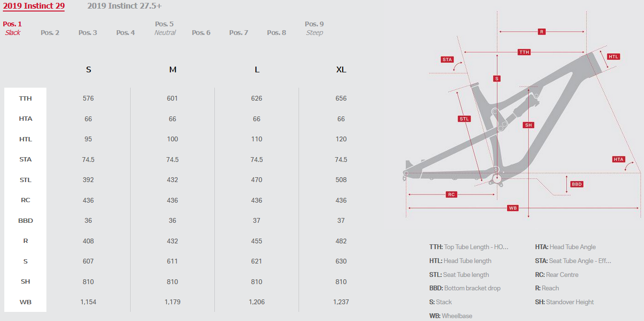Click the BBD tag on diagram
Image resolution: width=644 pixels, height=321 pixels.
point(577,184)
